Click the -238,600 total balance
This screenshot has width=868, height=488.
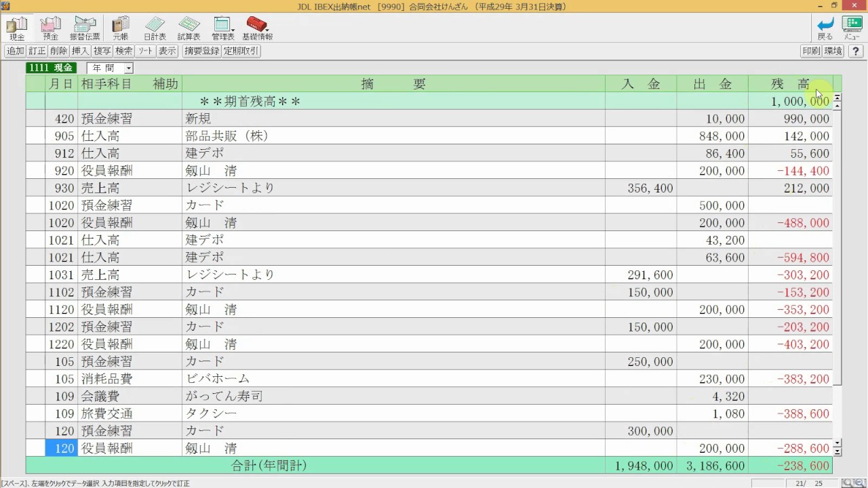click(803, 466)
